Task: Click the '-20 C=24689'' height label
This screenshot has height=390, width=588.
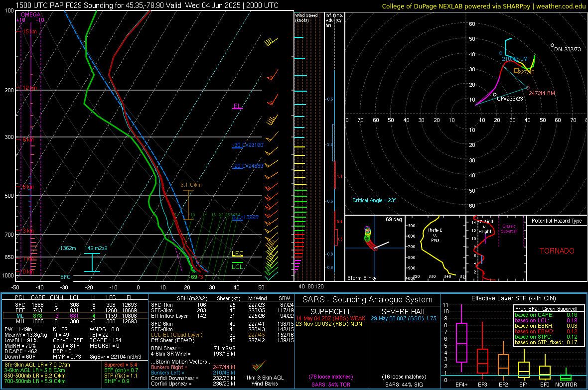Action: 248,166
